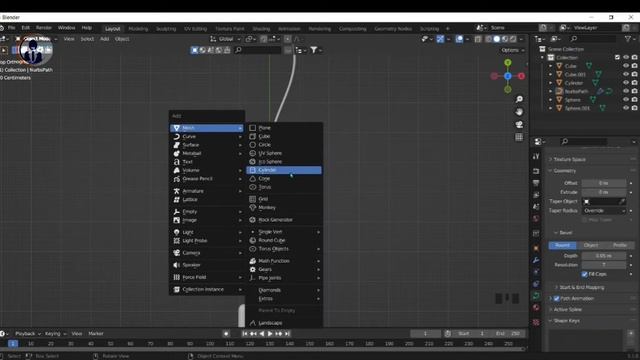Click the taper object eyedropper icon

click(x=622, y=201)
